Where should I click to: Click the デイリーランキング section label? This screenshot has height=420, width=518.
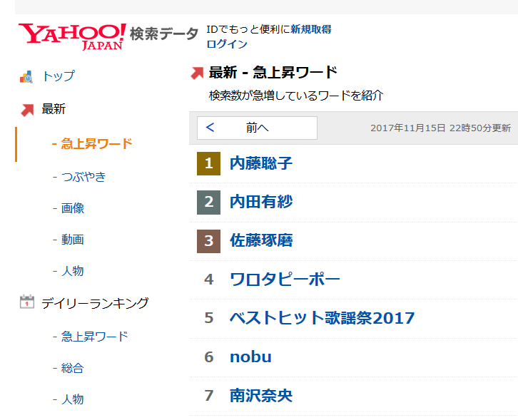(95, 303)
